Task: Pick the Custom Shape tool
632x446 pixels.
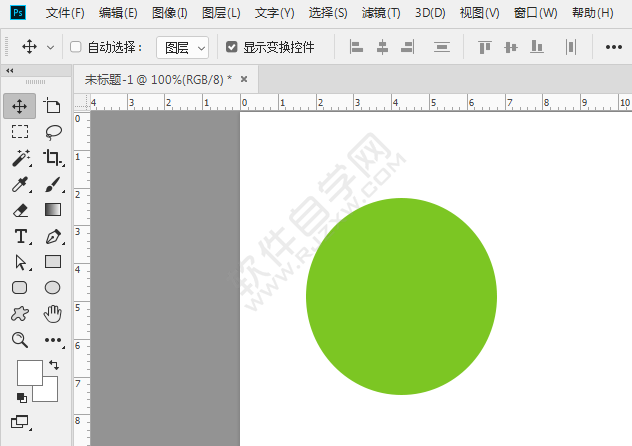Action: pos(20,313)
